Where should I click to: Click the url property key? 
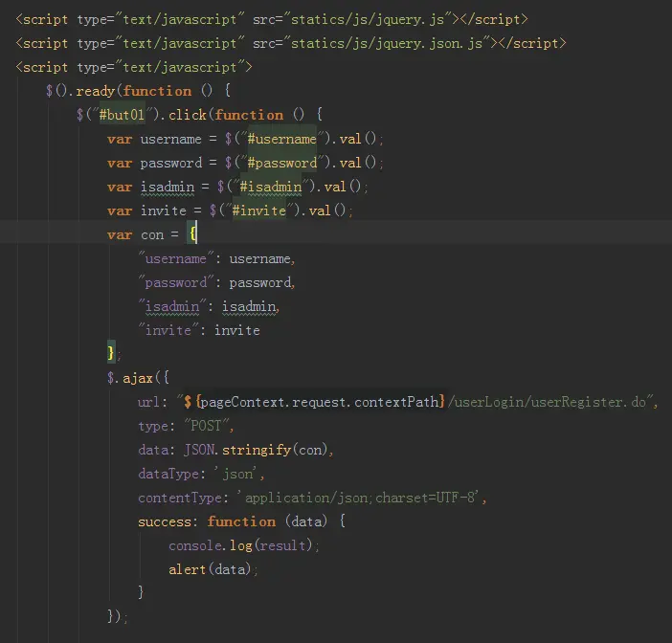click(x=149, y=402)
